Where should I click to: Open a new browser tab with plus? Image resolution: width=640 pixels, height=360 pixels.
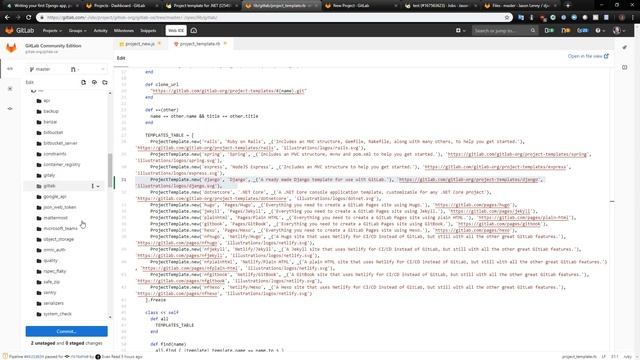567,5
